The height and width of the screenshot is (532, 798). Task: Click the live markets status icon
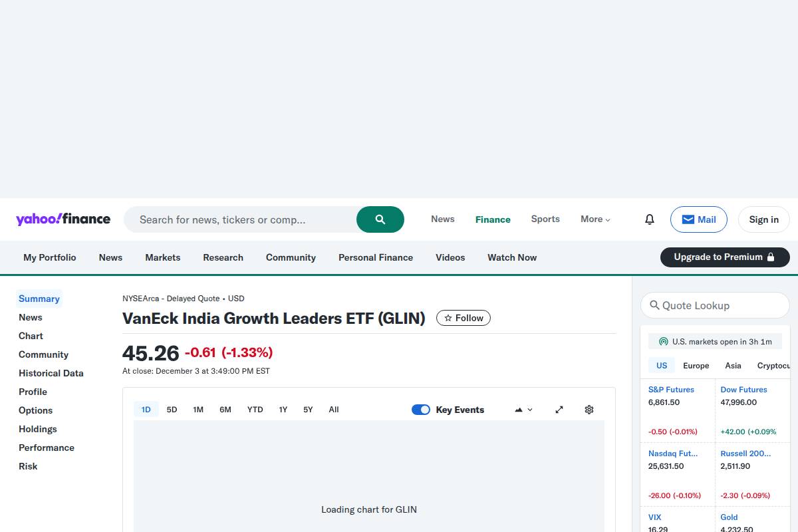[x=664, y=341]
